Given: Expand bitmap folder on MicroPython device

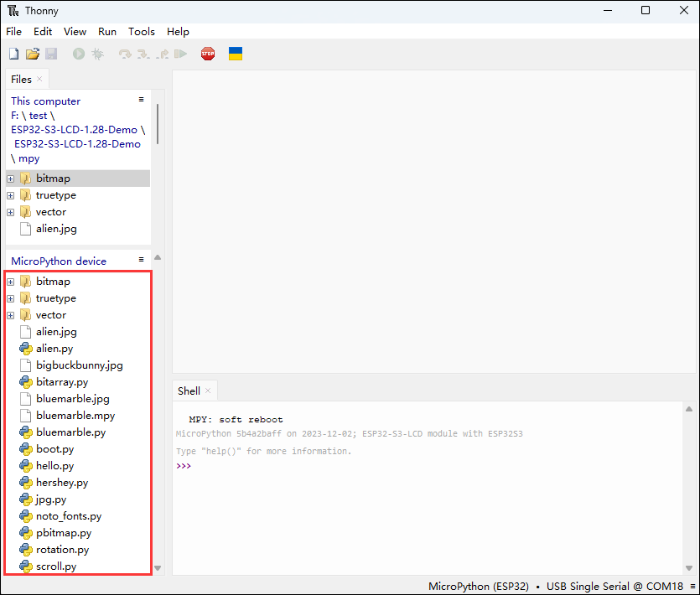Looking at the screenshot, I should pyautogui.click(x=11, y=282).
